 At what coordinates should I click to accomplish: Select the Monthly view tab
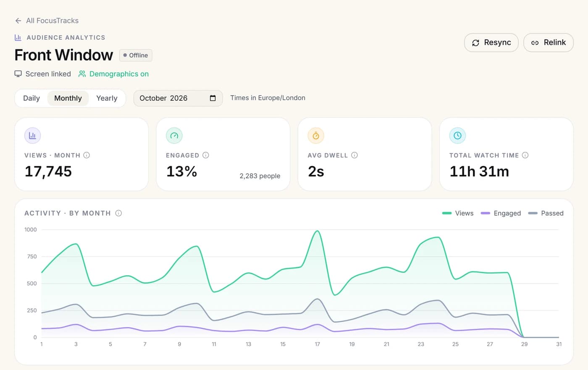68,98
